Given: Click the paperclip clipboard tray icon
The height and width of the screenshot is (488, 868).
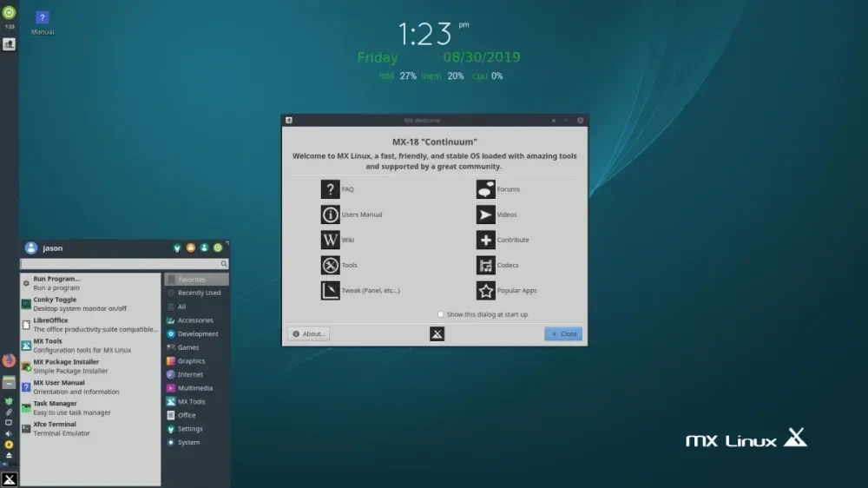Looking at the screenshot, I should (x=9, y=412).
